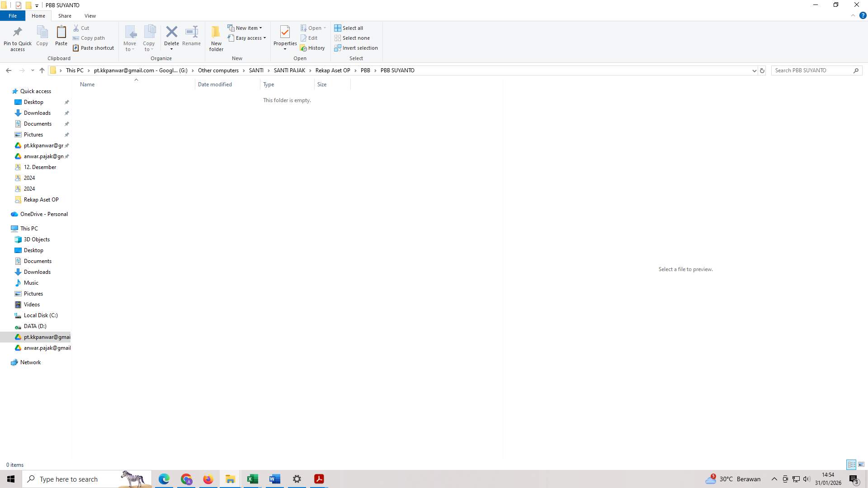This screenshot has height=488, width=868.
Task: Click Select all in the ribbon
Action: pyautogui.click(x=349, y=28)
